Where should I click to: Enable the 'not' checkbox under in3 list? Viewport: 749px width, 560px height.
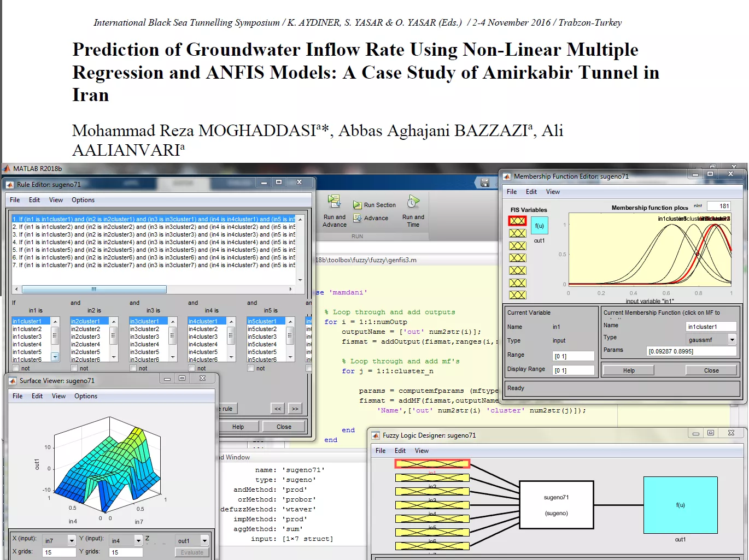click(133, 368)
